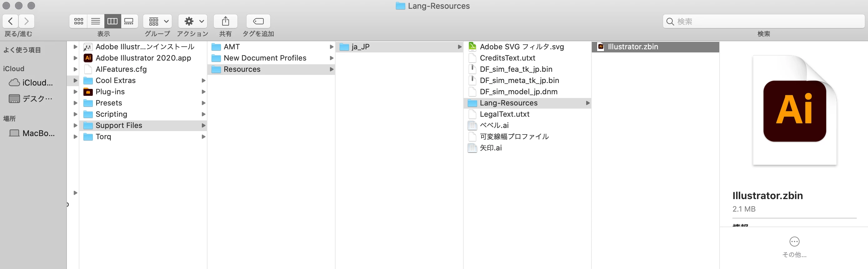Click the Illustrator.zbin preview thumbnail

[x=795, y=110]
